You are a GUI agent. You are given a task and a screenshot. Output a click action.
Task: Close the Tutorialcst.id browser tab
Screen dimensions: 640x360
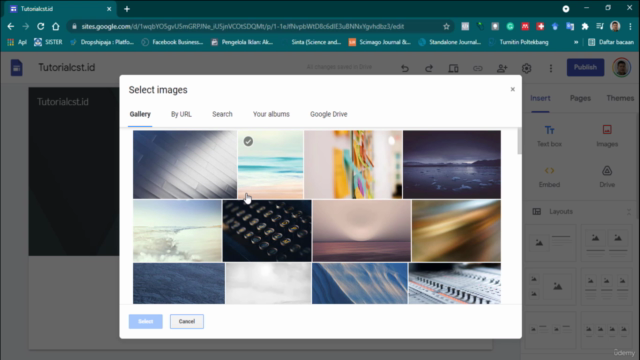click(109, 9)
